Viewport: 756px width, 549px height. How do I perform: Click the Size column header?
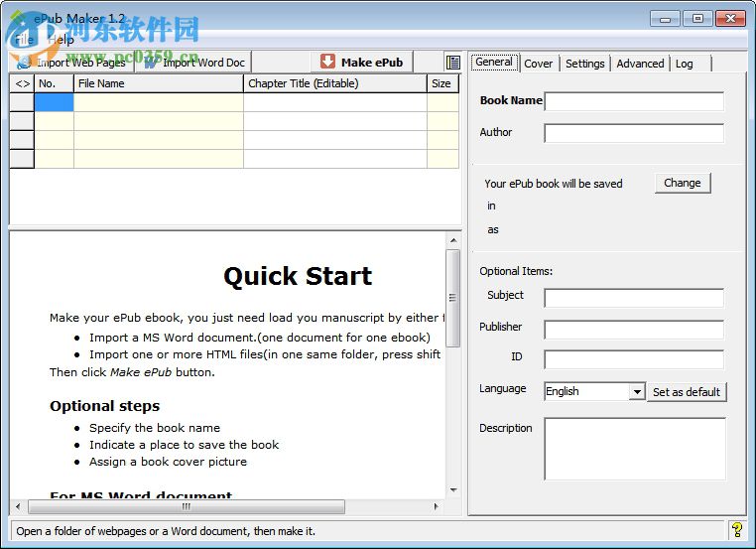442,83
